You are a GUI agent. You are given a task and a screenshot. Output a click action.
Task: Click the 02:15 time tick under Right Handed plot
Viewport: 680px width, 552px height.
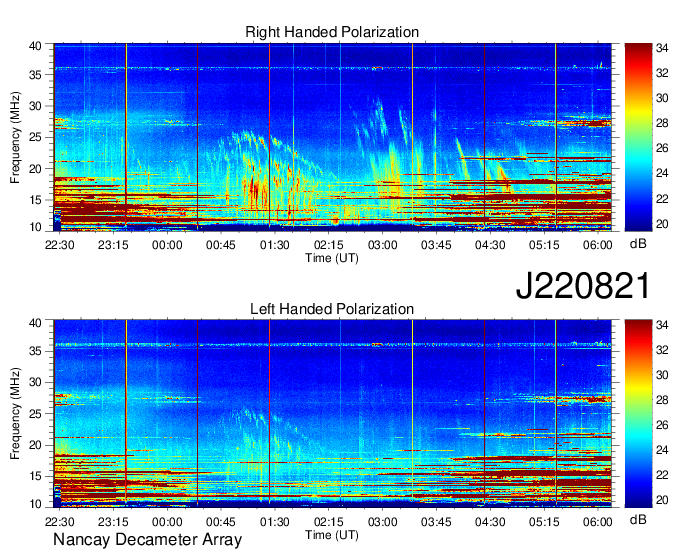[x=329, y=245]
